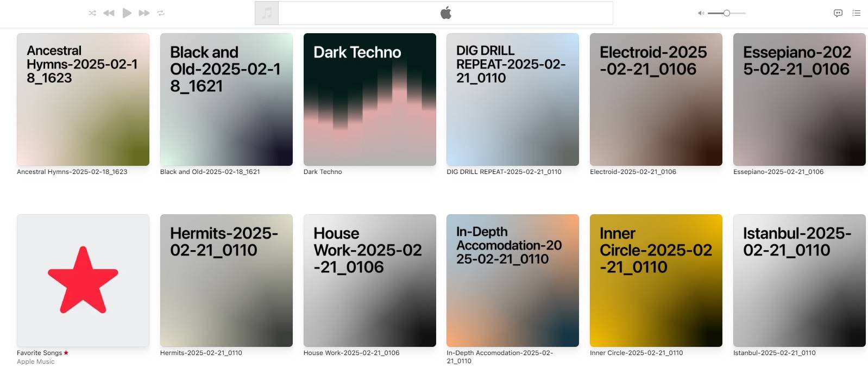Toggle shuffle playback
868x379 pixels.
[92, 13]
